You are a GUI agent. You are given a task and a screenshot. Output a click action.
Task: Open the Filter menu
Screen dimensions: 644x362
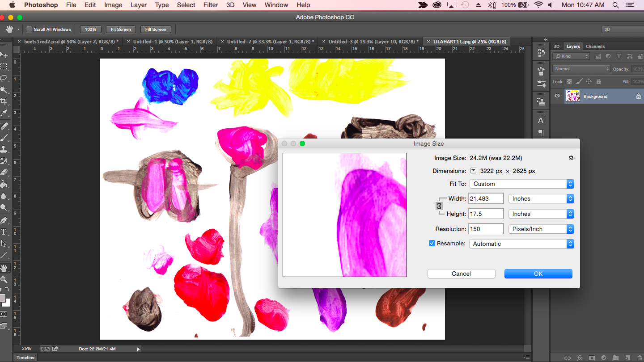[x=210, y=5]
